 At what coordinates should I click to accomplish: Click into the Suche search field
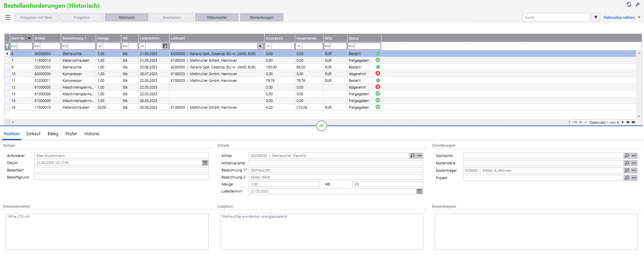click(556, 17)
